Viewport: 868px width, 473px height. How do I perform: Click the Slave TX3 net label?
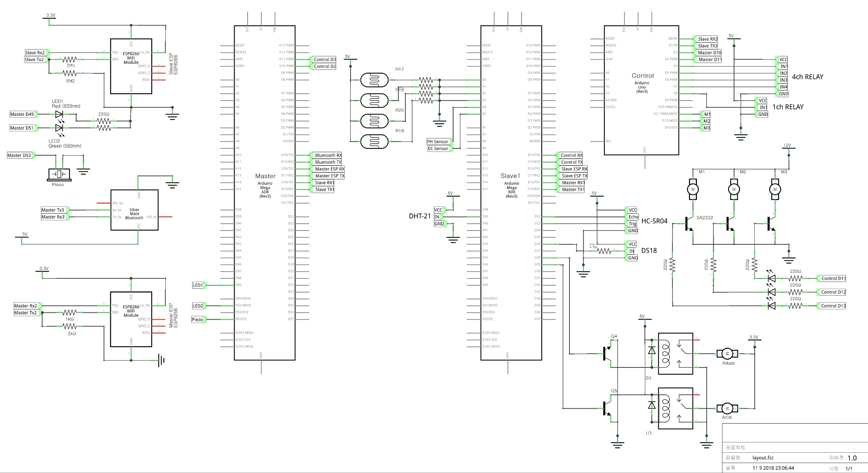click(705, 46)
